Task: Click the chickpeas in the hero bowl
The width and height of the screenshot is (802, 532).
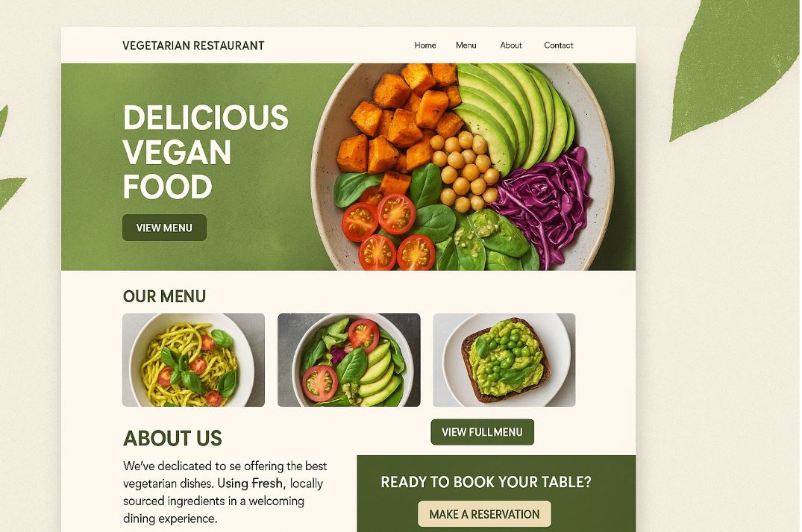Action: click(x=465, y=172)
